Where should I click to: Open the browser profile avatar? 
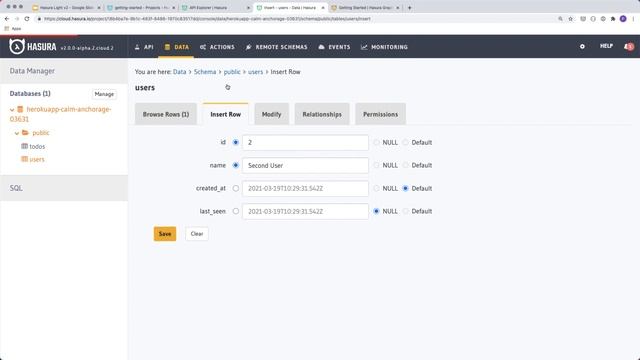[x=623, y=19]
